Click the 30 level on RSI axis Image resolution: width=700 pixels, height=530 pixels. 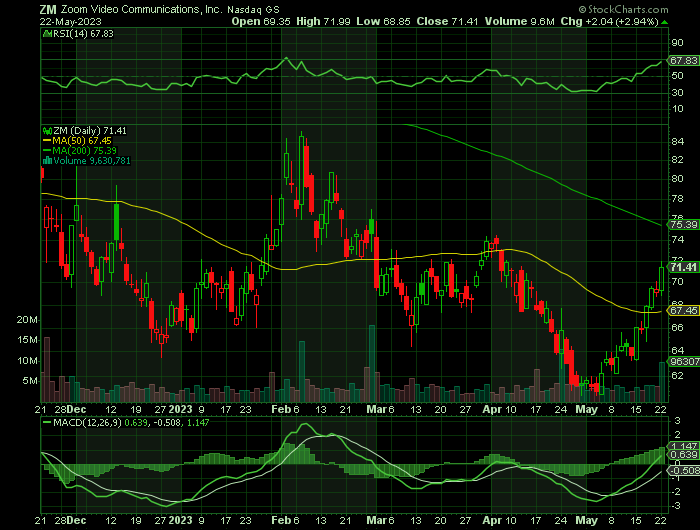pyautogui.click(x=677, y=92)
